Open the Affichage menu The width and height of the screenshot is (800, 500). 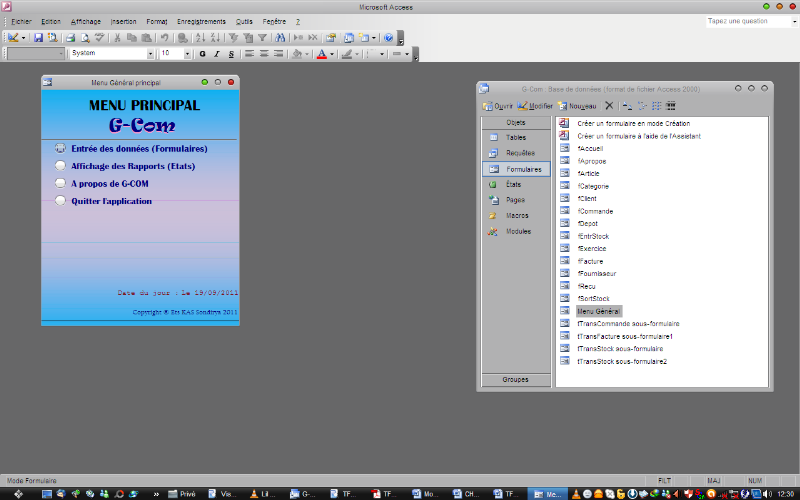tap(85, 21)
